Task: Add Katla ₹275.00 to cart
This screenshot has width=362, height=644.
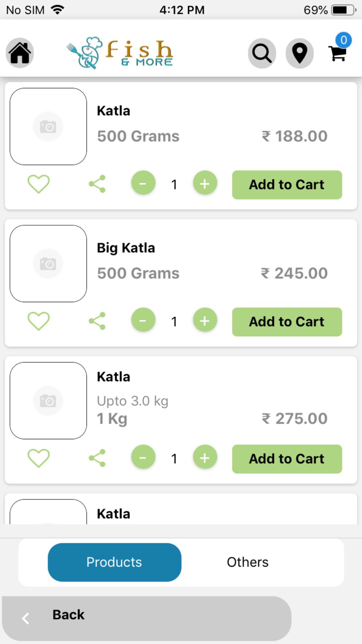Action: click(287, 459)
